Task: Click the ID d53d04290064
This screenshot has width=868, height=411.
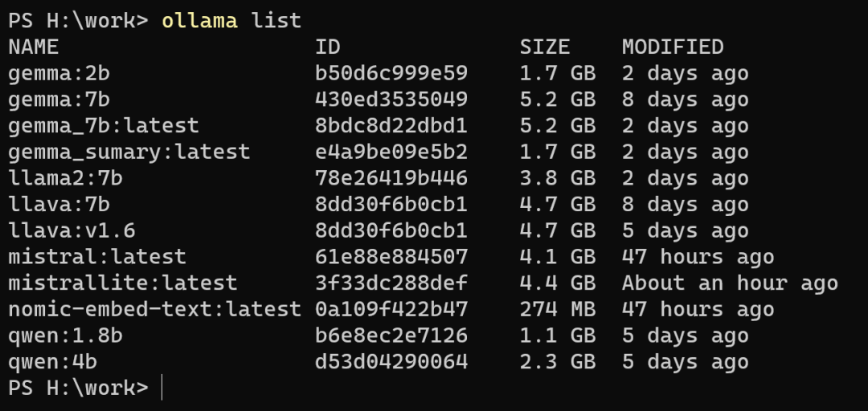Action: tap(391, 362)
